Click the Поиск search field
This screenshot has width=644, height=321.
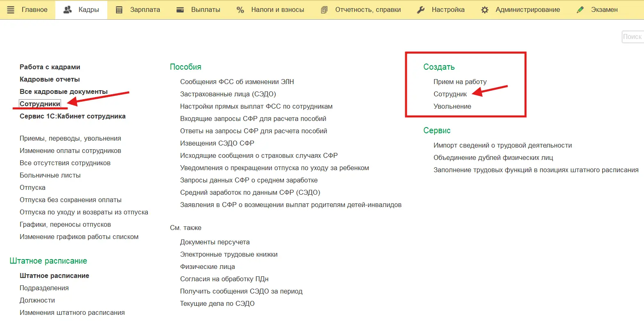pyautogui.click(x=633, y=37)
